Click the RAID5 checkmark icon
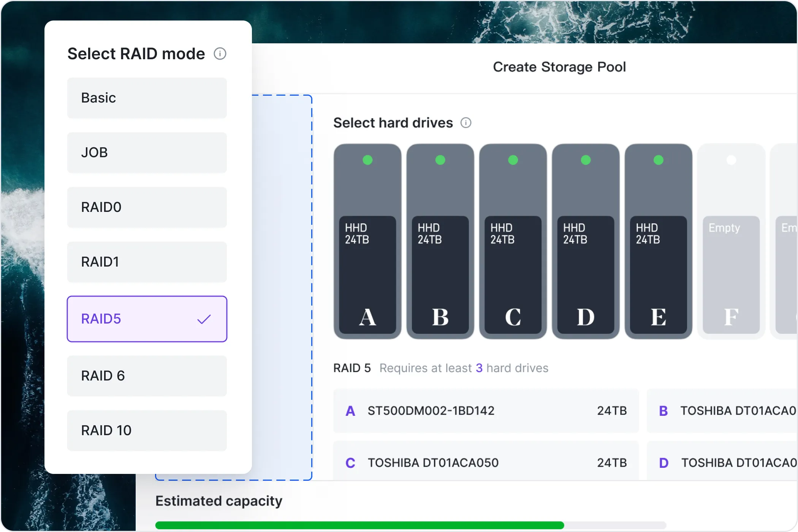Image resolution: width=798 pixels, height=532 pixels. [x=204, y=319]
